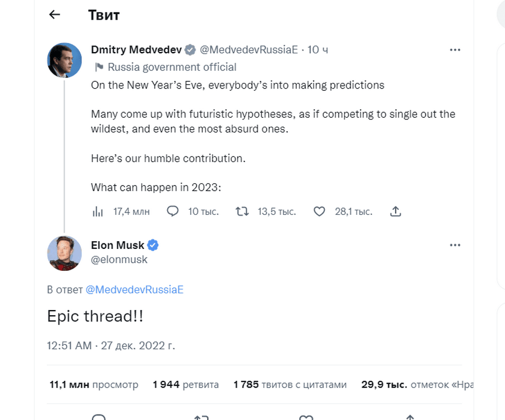
Task: View the 1 944 ретвита list
Action: 186,385
